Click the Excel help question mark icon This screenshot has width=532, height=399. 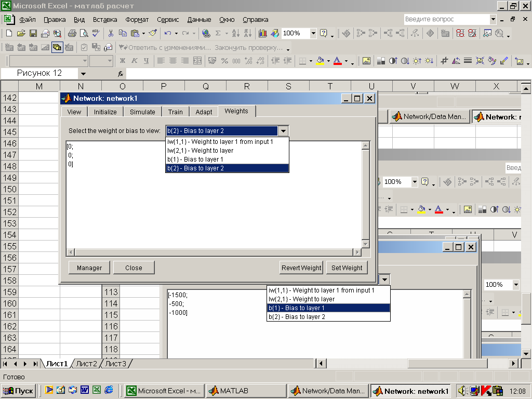[323, 33]
